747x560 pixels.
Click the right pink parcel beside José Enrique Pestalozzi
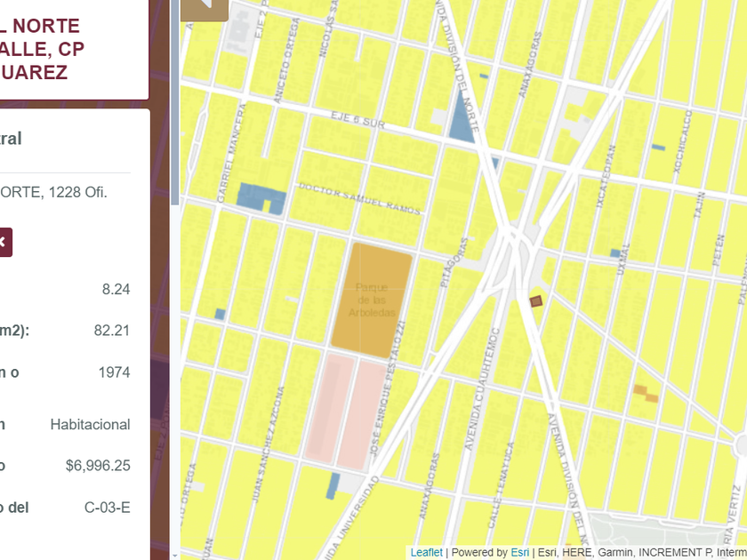(361, 411)
